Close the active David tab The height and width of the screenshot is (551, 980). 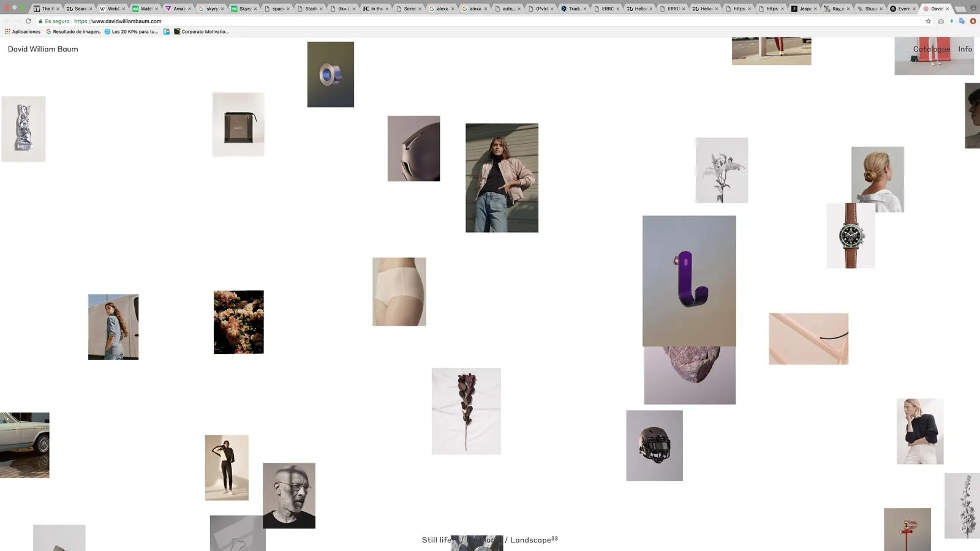(x=947, y=9)
